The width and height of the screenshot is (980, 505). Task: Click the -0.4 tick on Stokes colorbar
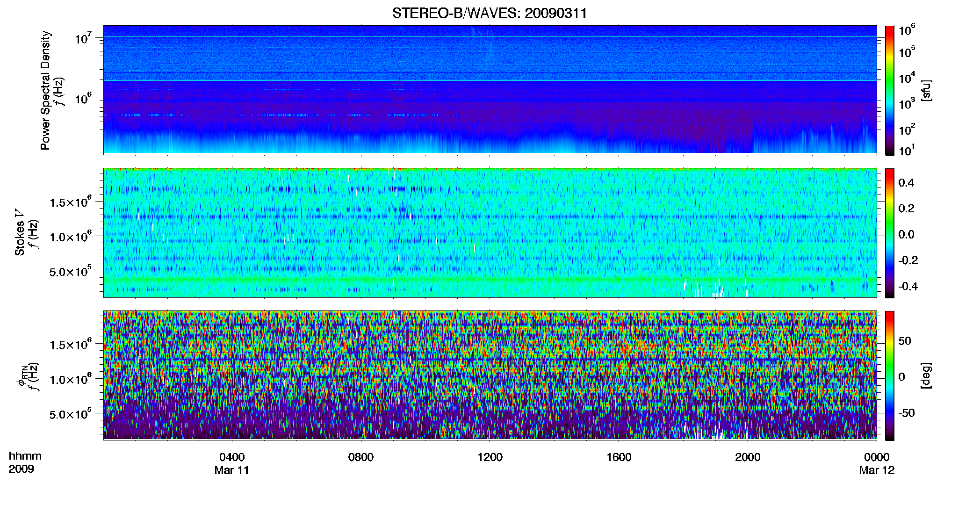coord(908,286)
